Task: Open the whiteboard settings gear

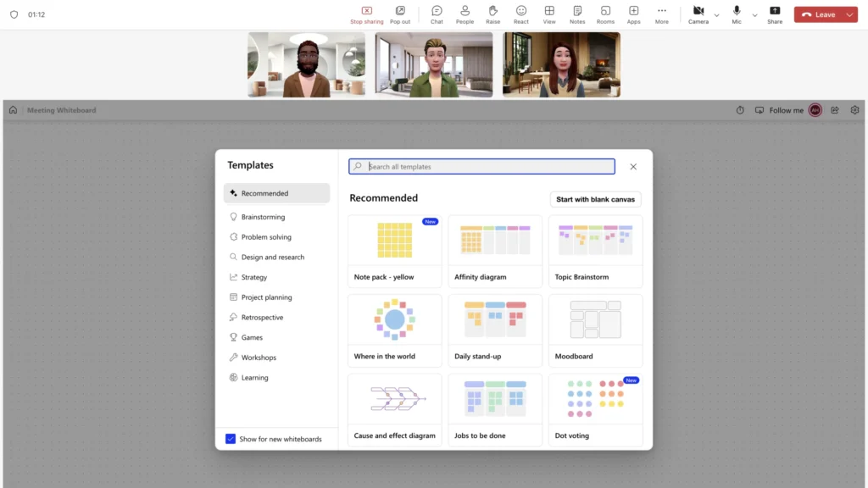Action: (854, 109)
